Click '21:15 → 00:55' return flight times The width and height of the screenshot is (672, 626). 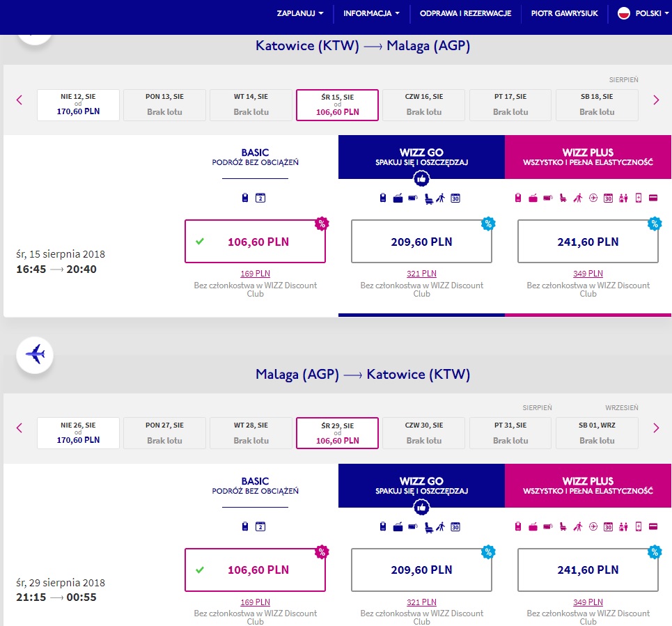[x=56, y=597]
